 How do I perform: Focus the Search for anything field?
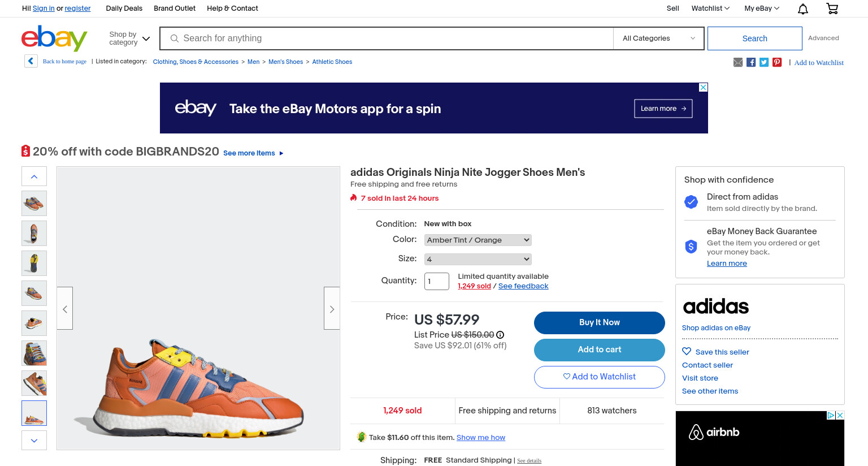tap(387, 38)
